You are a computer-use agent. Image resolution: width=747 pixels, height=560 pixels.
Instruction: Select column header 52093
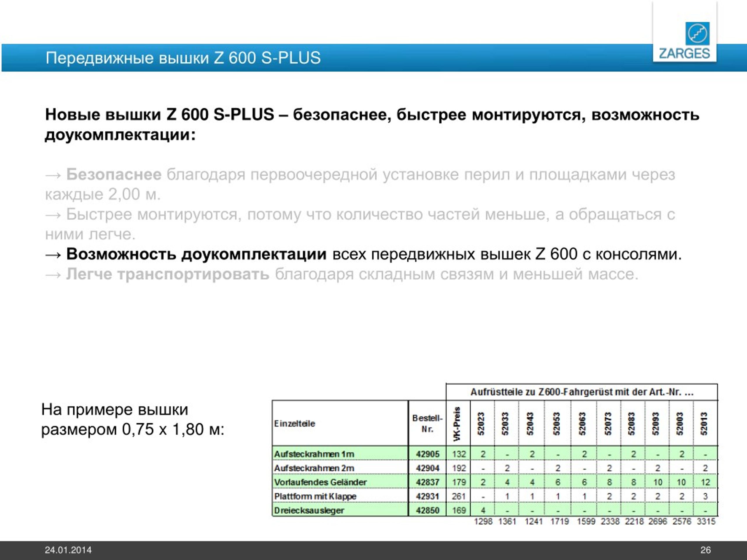point(656,423)
